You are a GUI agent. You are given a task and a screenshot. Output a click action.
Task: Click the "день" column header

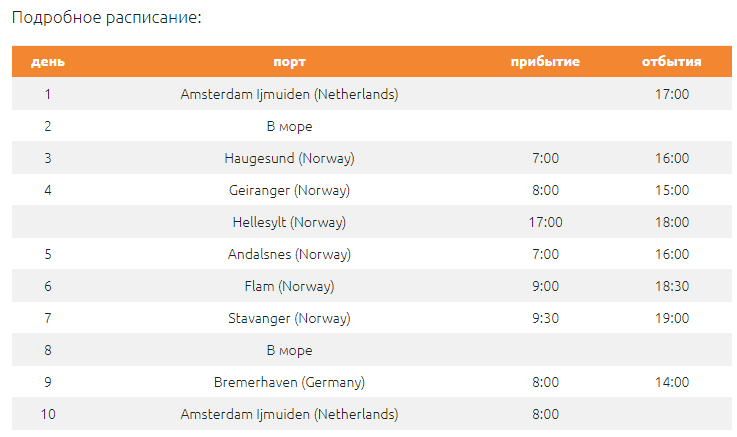point(48,62)
